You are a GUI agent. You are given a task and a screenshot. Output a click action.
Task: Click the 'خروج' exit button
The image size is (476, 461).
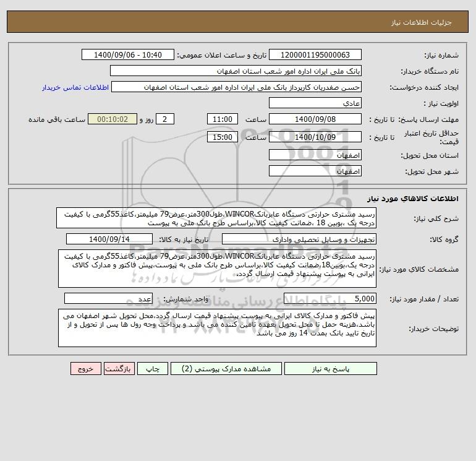tap(85, 369)
